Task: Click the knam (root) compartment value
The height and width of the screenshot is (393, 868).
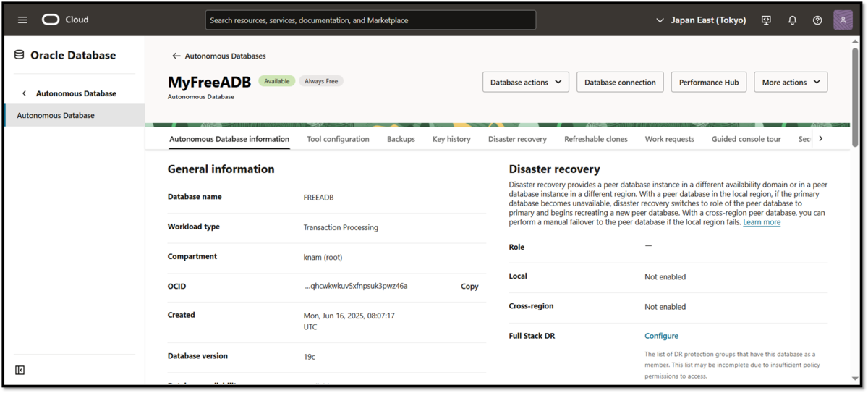Action: (x=323, y=257)
